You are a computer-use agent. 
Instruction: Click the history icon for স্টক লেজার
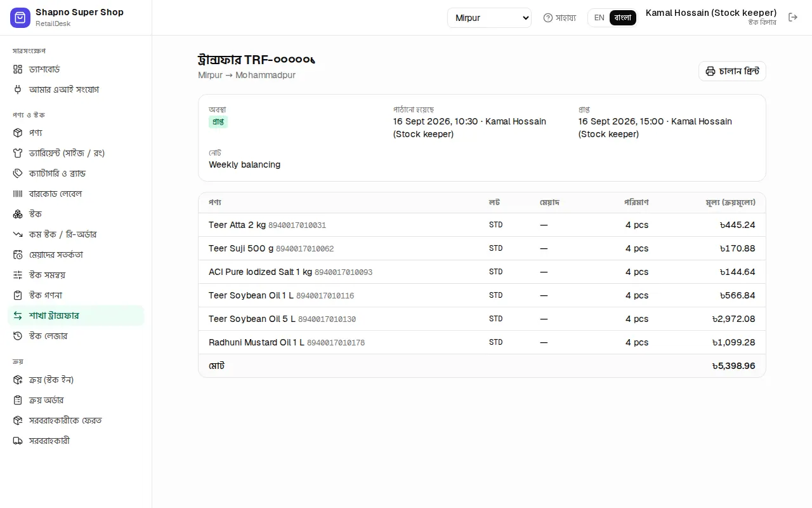18,336
